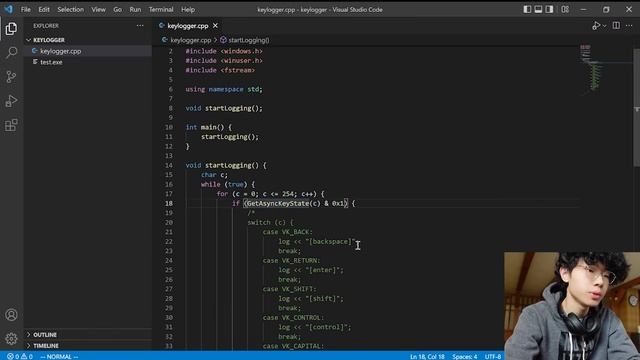
Task: Toggle primary side bar layout icon
Action: point(527,9)
